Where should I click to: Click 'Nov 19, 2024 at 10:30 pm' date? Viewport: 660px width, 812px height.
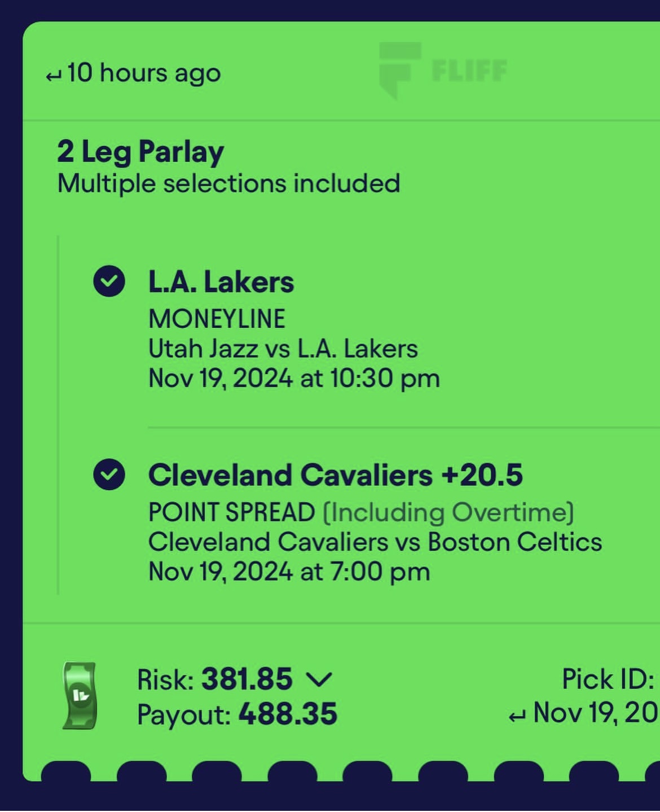coord(293,378)
